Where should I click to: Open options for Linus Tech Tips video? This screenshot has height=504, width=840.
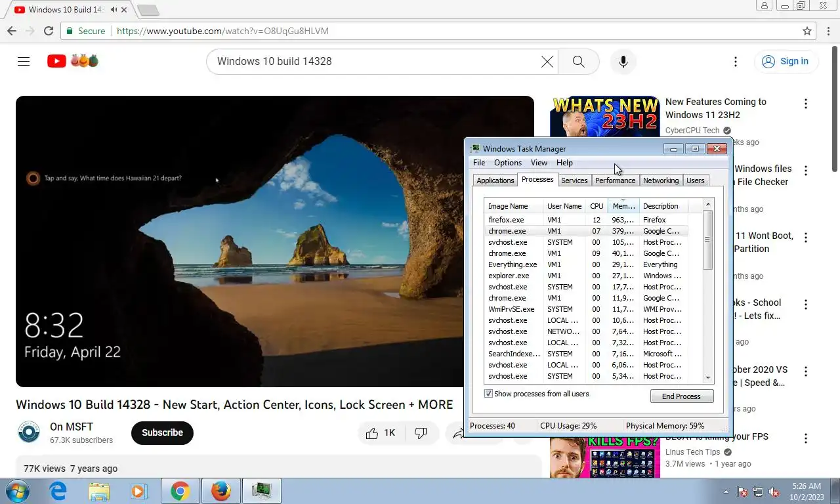click(805, 438)
